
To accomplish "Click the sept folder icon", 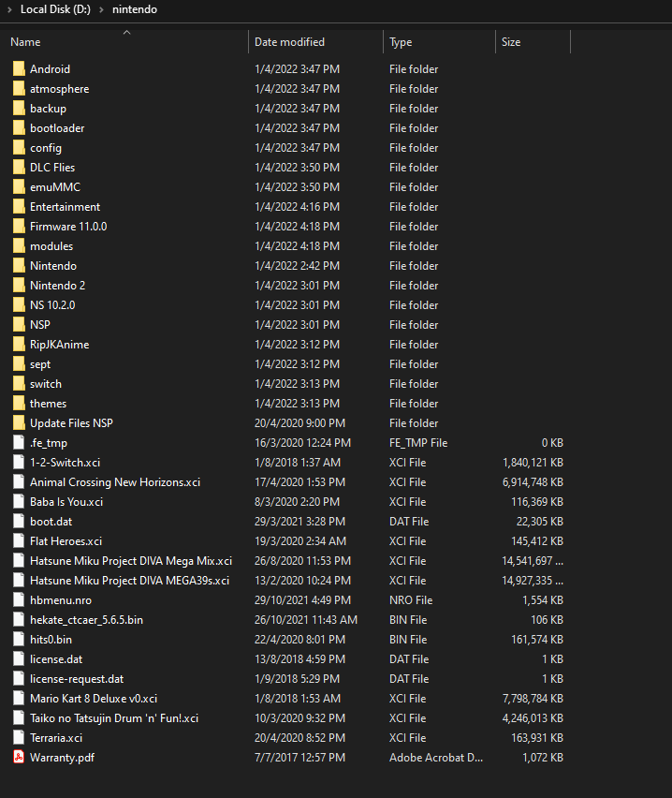I will (19, 364).
